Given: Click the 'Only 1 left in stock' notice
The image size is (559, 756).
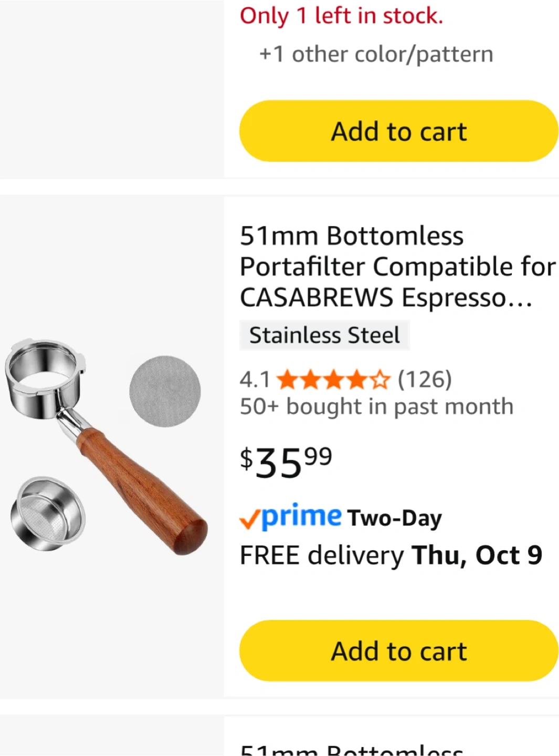Looking at the screenshot, I should coord(341,16).
